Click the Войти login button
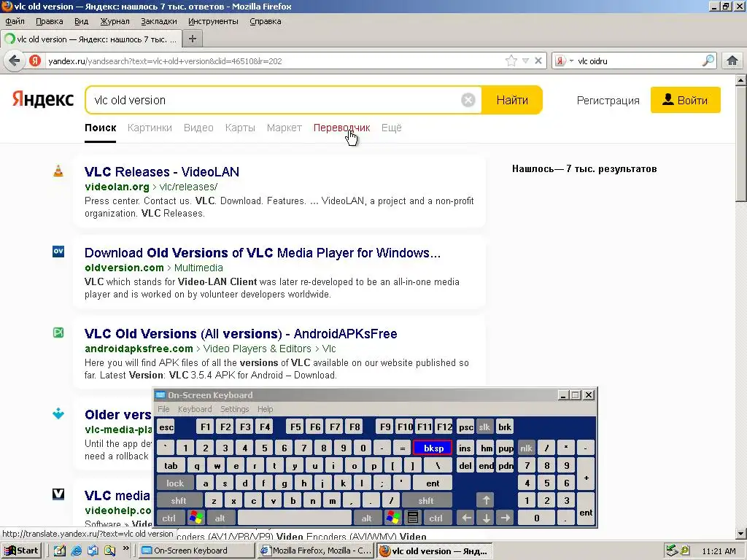Image resolution: width=747 pixels, height=560 pixels. pyautogui.click(x=686, y=100)
